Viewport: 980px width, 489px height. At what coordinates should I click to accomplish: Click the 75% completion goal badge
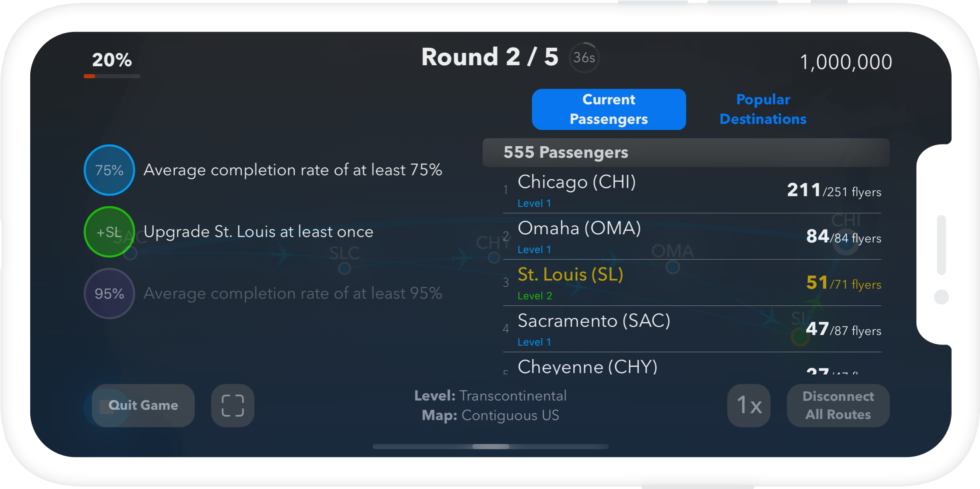click(x=109, y=170)
